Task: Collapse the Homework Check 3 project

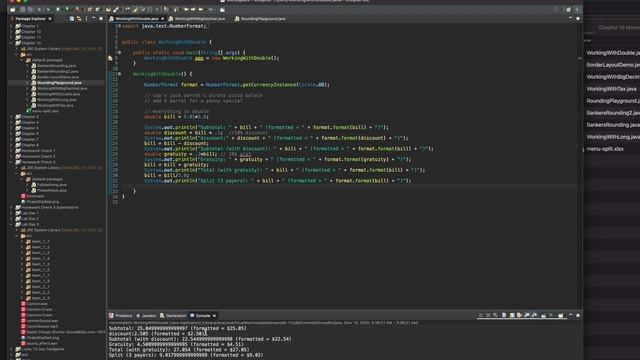Action: pyautogui.click(x=11, y=162)
